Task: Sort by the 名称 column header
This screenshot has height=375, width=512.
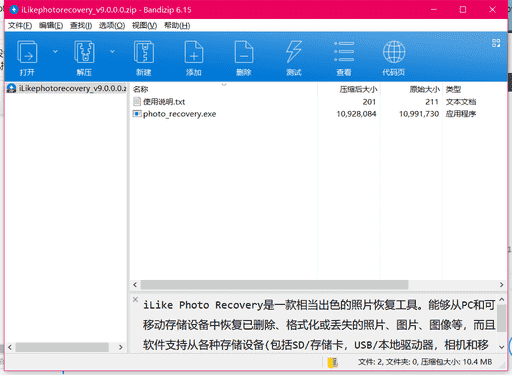Action: click(x=140, y=89)
